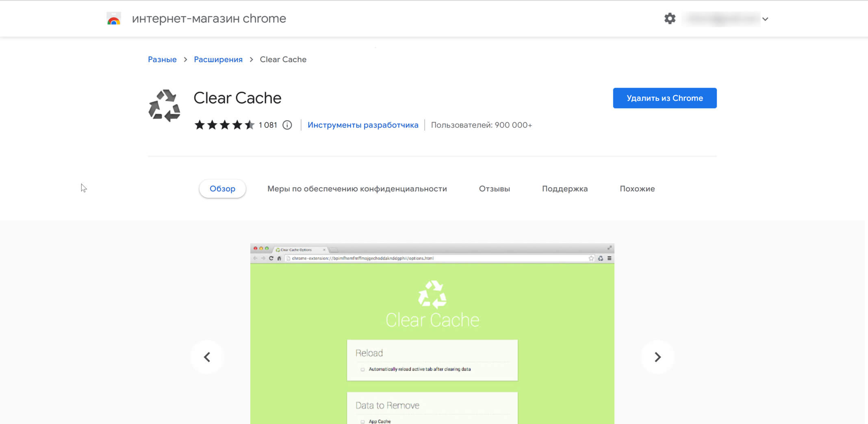Show the previous screenshot with left arrow

pyautogui.click(x=207, y=357)
